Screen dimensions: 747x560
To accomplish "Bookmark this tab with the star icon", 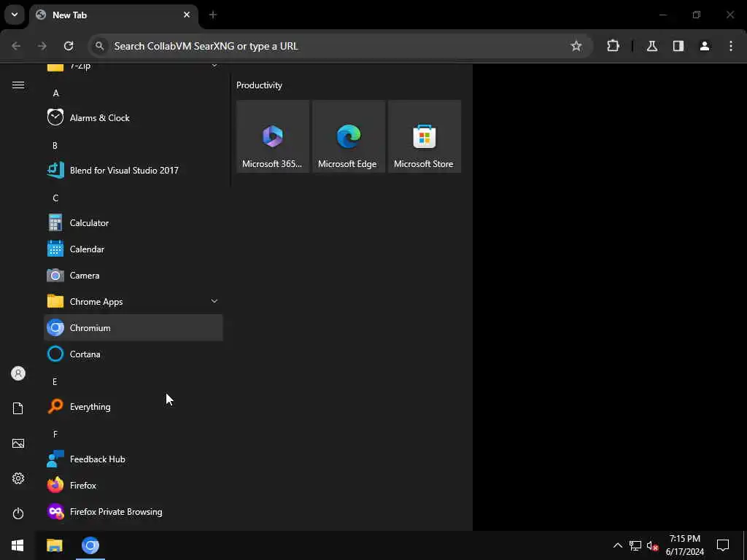I will point(576,46).
